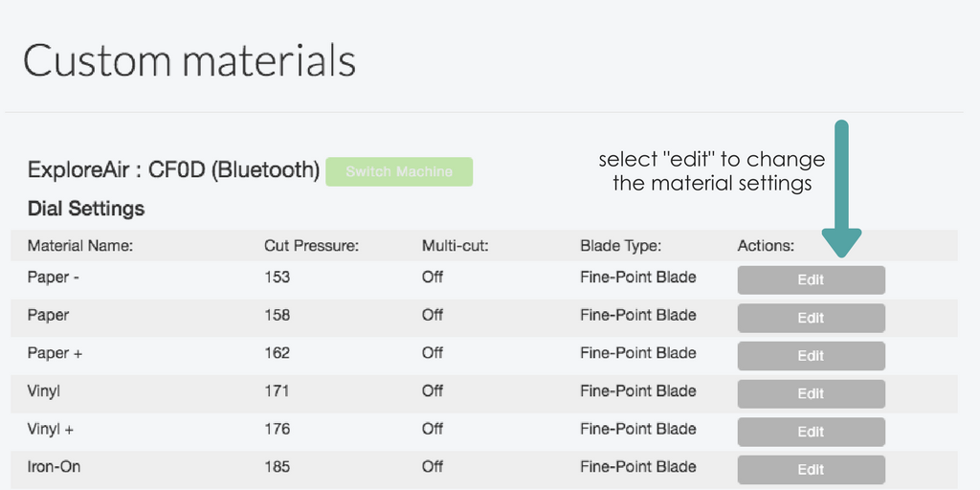Click the Material Name column header

pyautogui.click(x=79, y=246)
